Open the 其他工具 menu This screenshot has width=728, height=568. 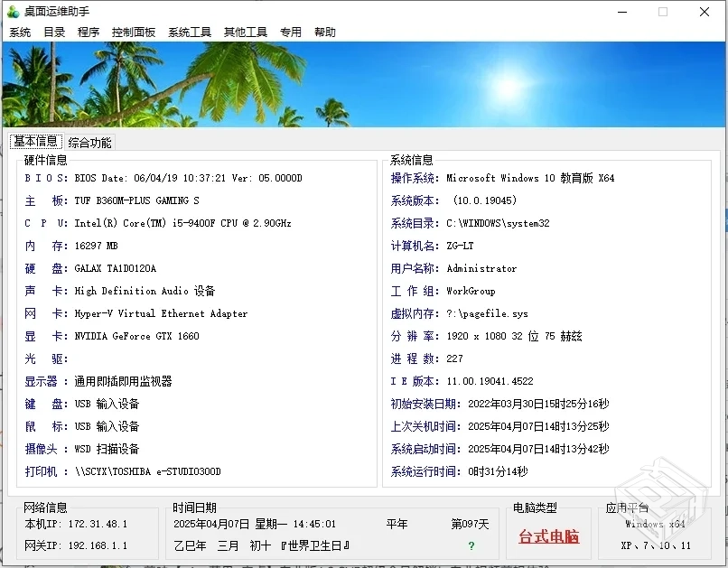[x=245, y=32]
